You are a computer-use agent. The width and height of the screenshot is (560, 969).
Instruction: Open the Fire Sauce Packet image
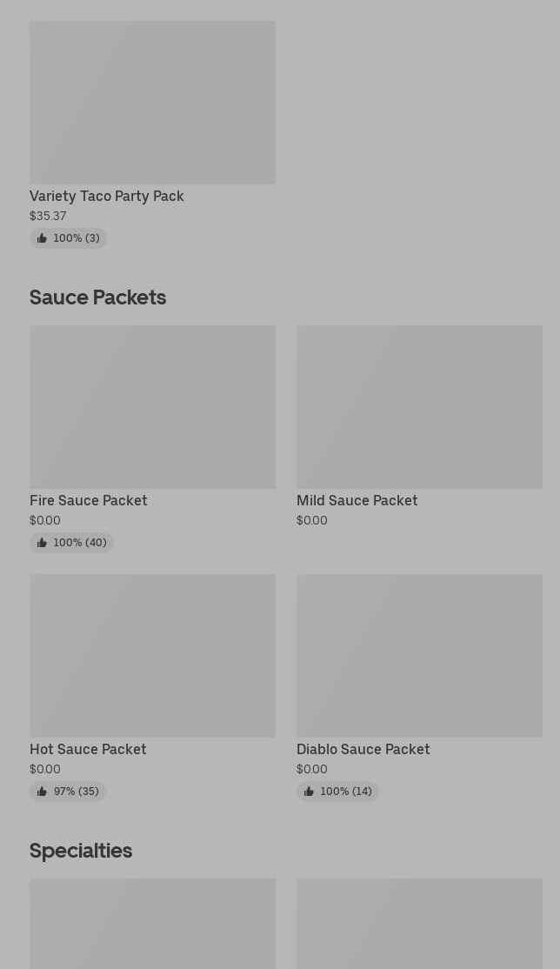[x=152, y=407]
